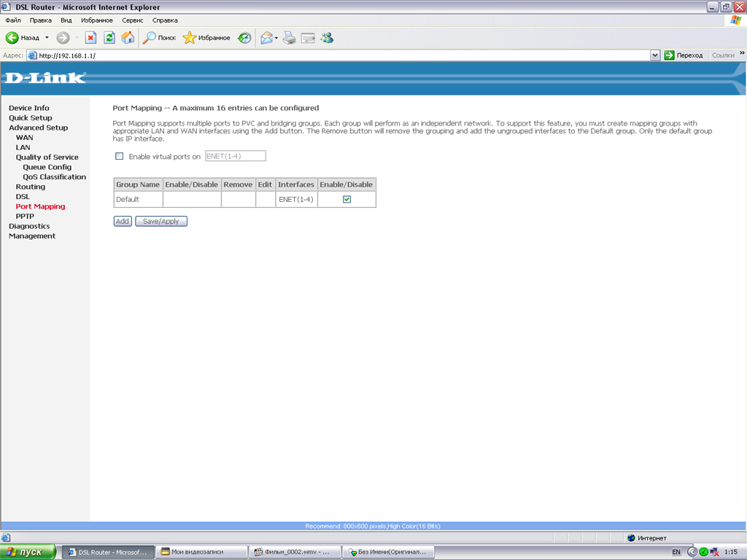Screen dimensions: 747x560
Task: Open the Вид menu
Action: 66,20
